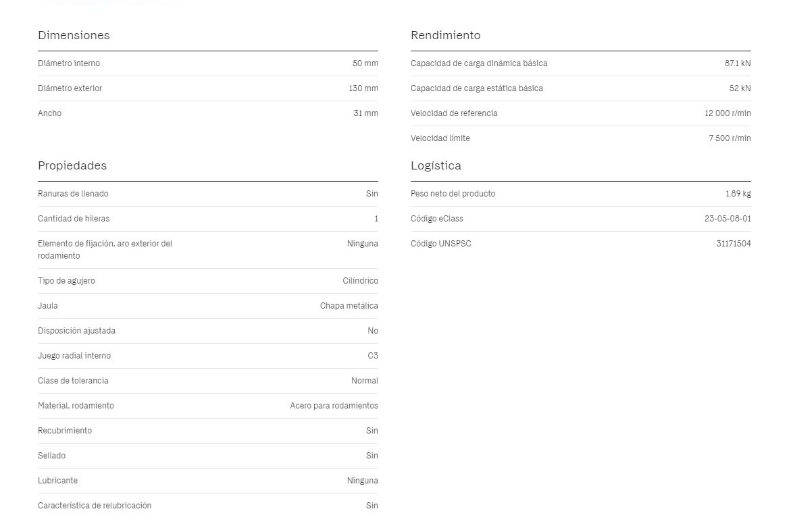Click the Dimensiones section heading
This screenshot has height=532, width=789.
(x=74, y=35)
